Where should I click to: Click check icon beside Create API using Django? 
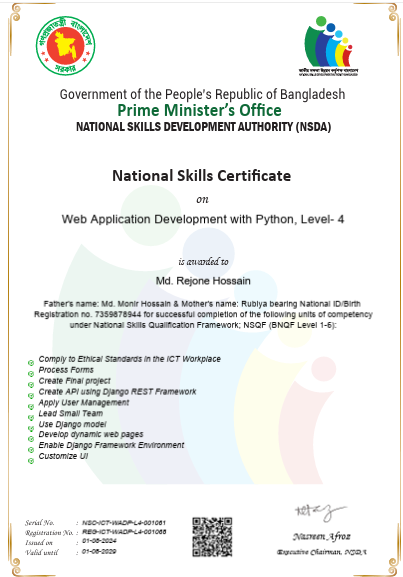click(x=31, y=396)
